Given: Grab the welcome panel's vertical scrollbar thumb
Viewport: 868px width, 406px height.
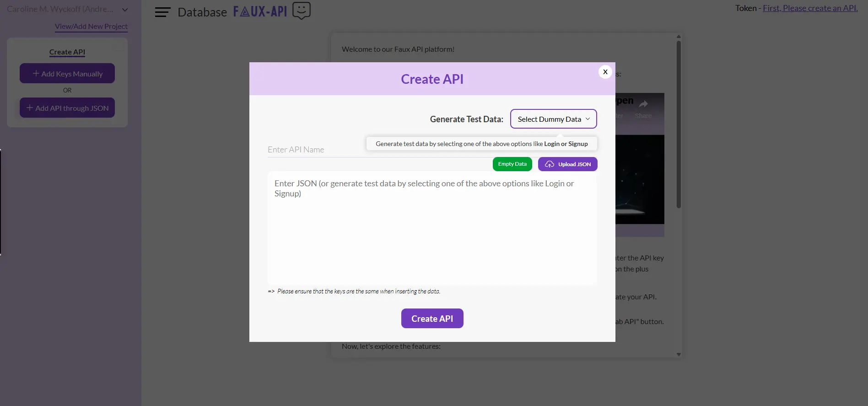Looking at the screenshot, I should 679,124.
